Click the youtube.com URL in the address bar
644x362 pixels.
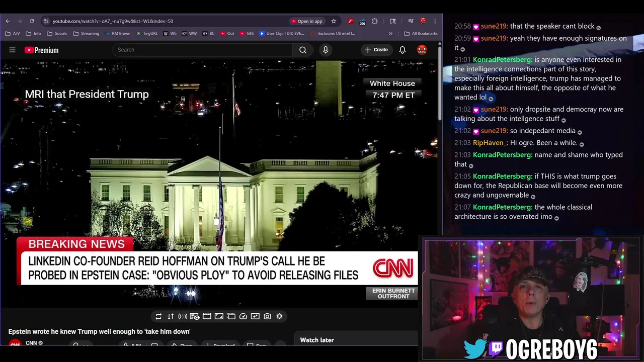113,21
